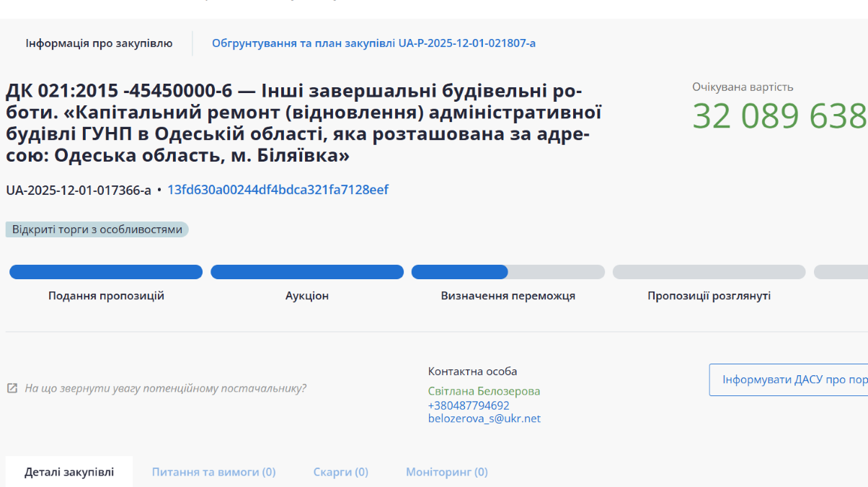
Task: Open 'Обґрунтування та план закупівлі' link
Action: coord(373,43)
